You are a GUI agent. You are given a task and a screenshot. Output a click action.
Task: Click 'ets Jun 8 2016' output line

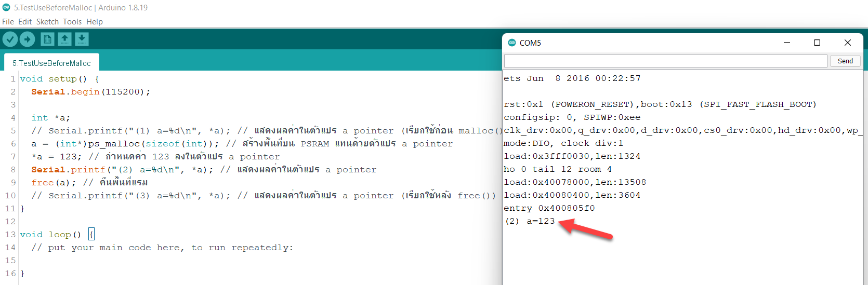point(572,78)
